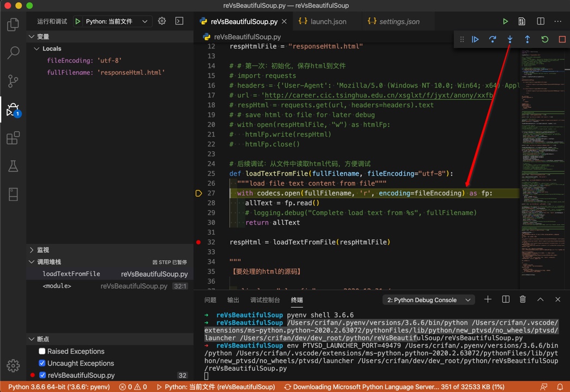Click Continue in the debug toolbar
The image size is (570, 392).
pyautogui.click(x=475, y=39)
